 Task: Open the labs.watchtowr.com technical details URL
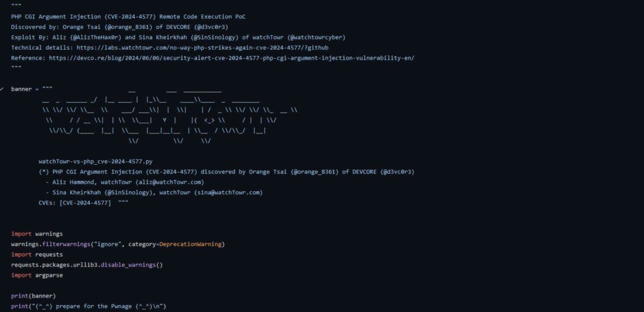[x=203, y=48]
